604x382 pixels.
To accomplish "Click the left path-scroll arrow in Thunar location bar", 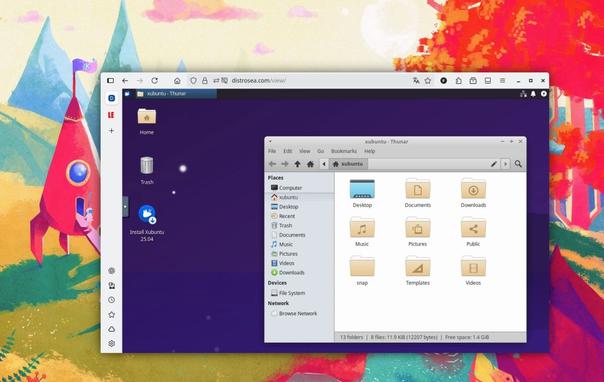I will click(324, 164).
